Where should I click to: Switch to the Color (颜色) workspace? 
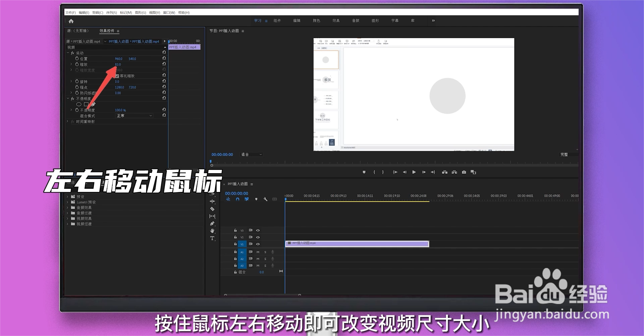[x=316, y=20]
